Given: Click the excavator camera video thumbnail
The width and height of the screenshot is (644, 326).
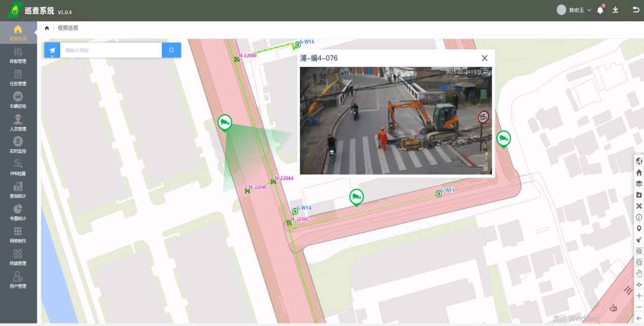Looking at the screenshot, I should click(x=396, y=121).
